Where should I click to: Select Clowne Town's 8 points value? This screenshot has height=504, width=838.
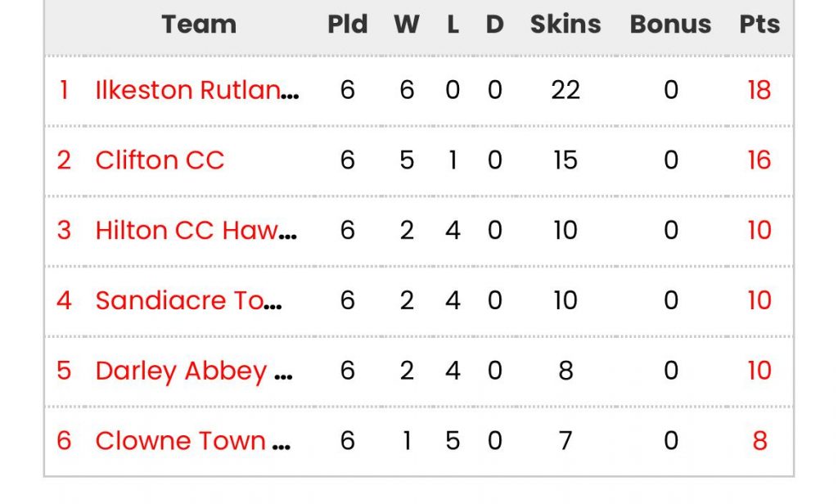[760, 440]
